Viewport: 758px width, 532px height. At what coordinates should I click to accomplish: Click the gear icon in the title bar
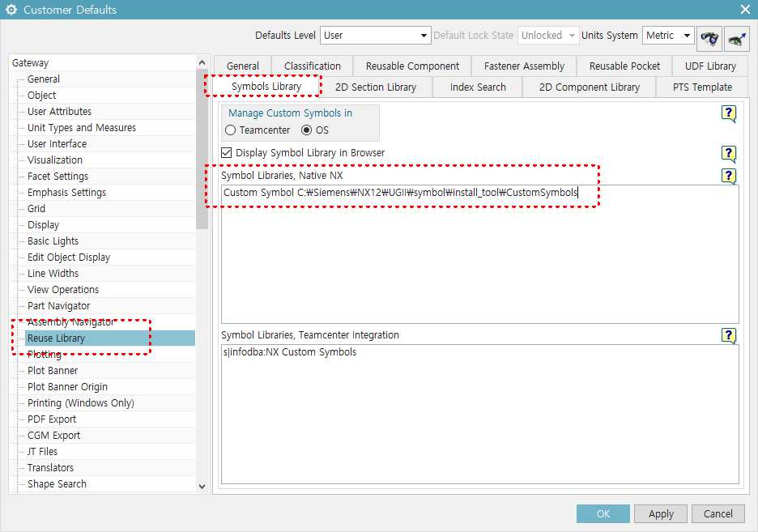pos(11,9)
